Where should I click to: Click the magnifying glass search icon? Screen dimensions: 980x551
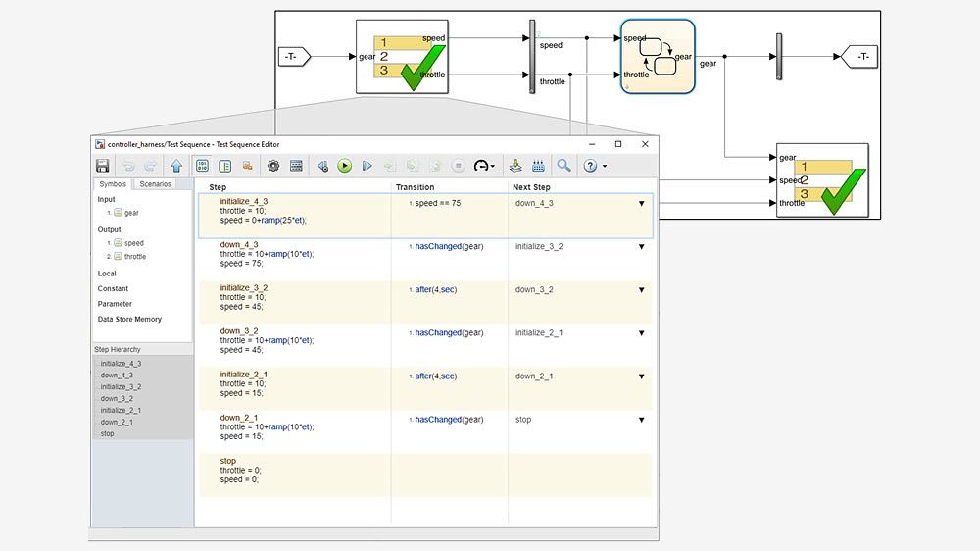click(x=563, y=166)
